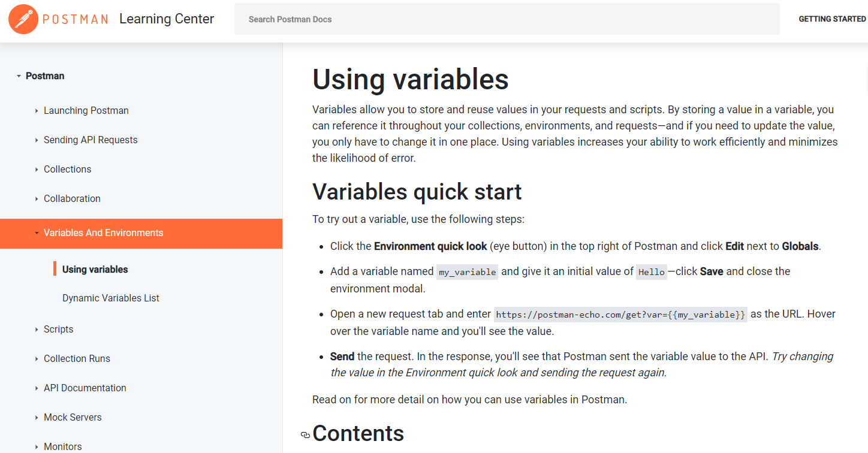The height and width of the screenshot is (453, 868).
Task: Expand the API Documentation arrow
Action: tap(37, 388)
